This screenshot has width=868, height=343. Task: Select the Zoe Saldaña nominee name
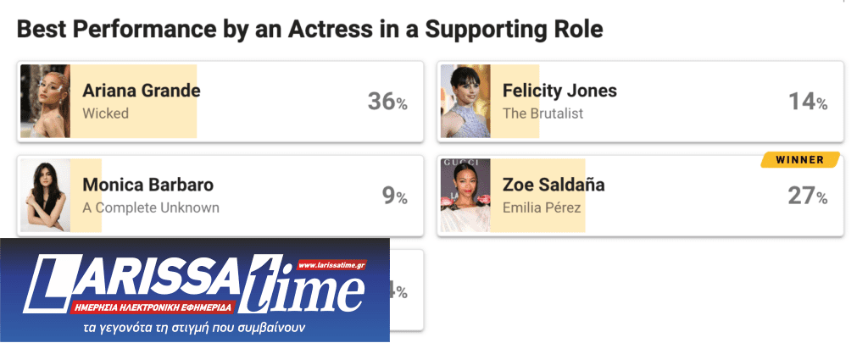pos(554,185)
